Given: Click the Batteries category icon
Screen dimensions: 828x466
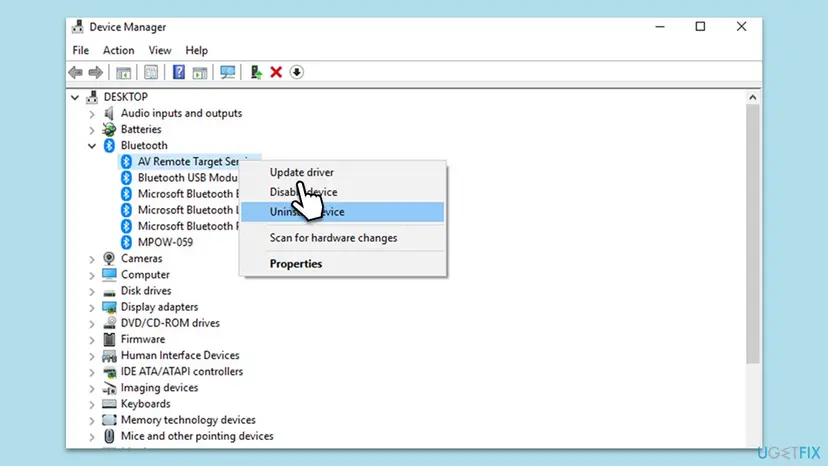Looking at the screenshot, I should pyautogui.click(x=109, y=129).
